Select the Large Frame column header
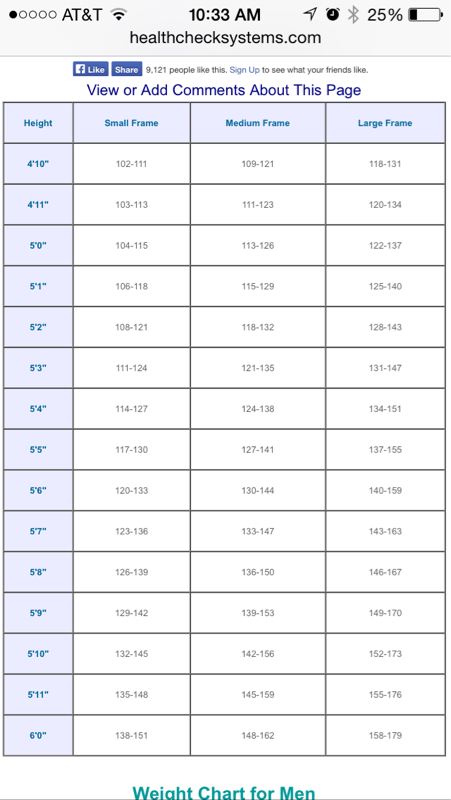This screenshot has height=800, width=451. tap(385, 123)
